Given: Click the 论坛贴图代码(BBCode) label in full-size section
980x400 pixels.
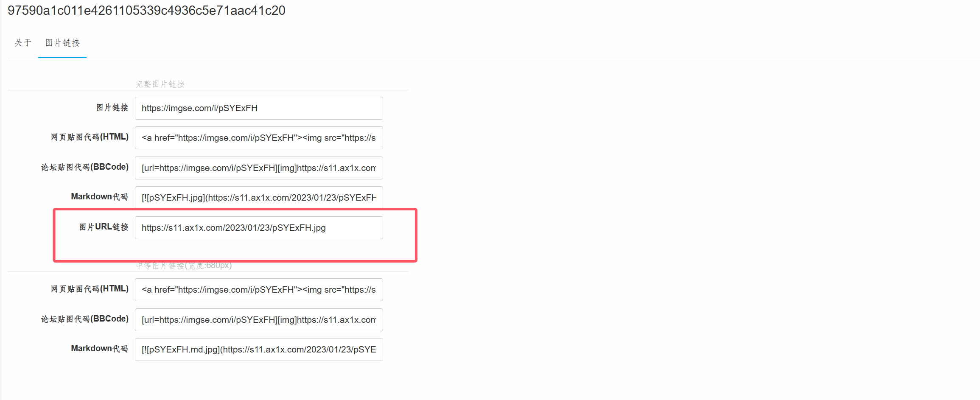Looking at the screenshot, I should click(x=84, y=167).
